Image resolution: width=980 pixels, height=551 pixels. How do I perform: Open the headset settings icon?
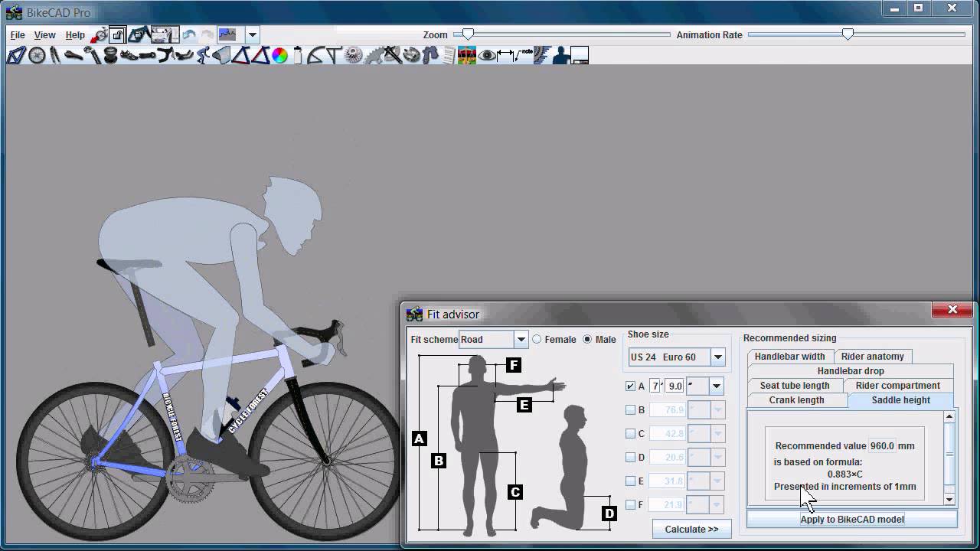[x=110, y=55]
